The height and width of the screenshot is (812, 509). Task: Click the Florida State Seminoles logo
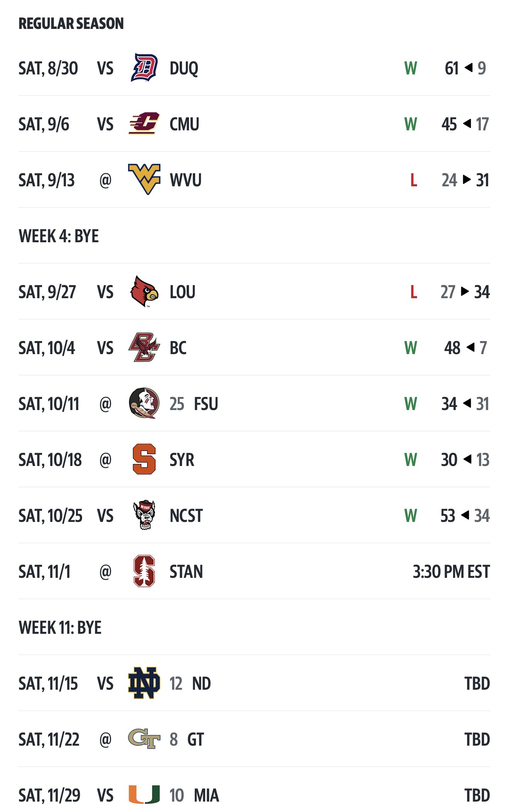point(144,403)
